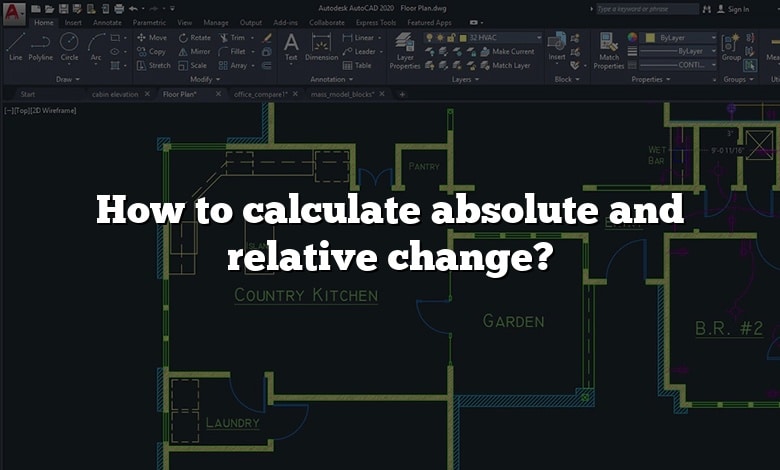Switch to cabin elevation drawing tab
The height and width of the screenshot is (470, 780).
tap(115, 94)
